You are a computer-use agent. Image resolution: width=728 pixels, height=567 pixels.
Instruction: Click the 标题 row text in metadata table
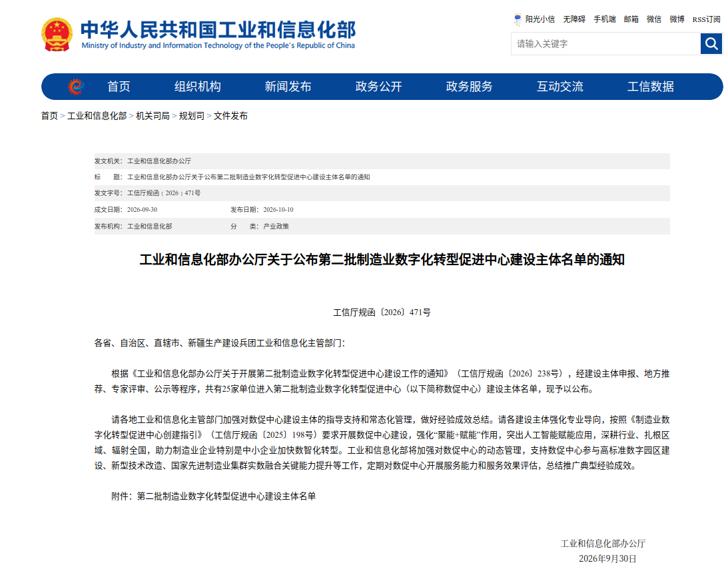[248, 177]
